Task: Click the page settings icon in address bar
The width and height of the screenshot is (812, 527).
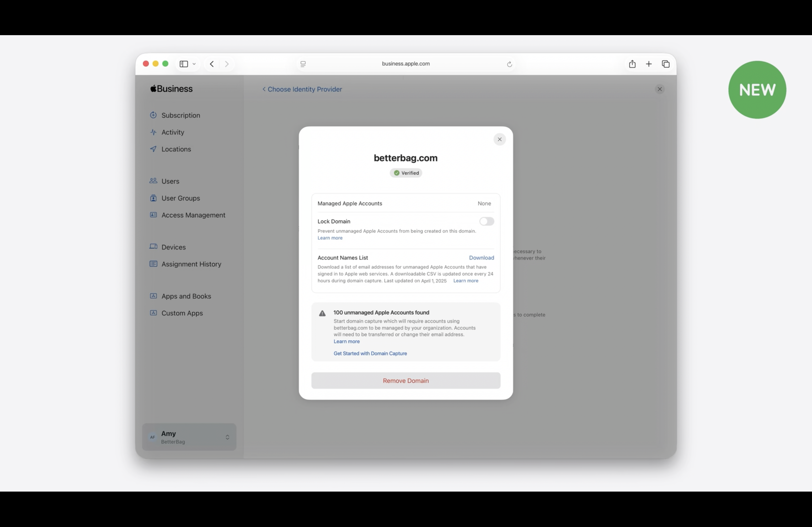Action: point(303,64)
